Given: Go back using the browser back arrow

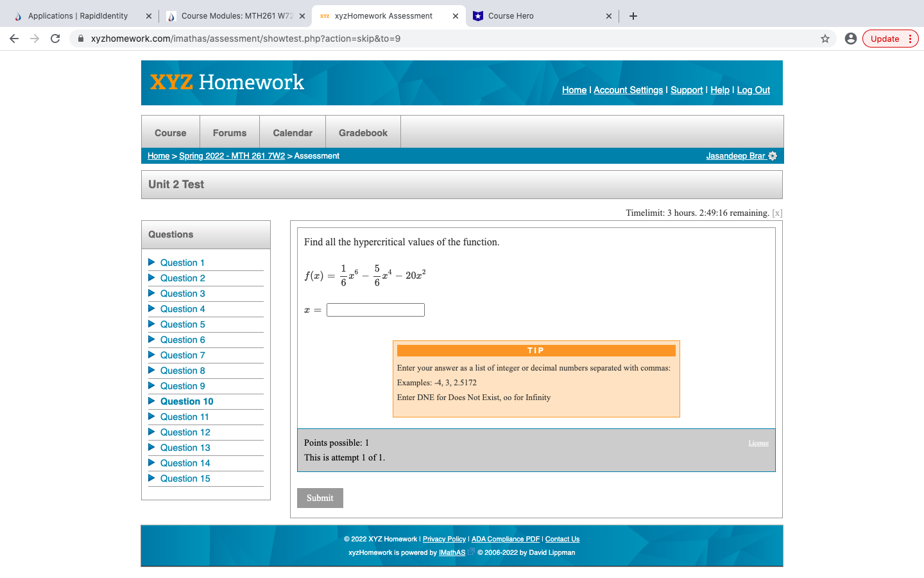Looking at the screenshot, I should point(14,39).
